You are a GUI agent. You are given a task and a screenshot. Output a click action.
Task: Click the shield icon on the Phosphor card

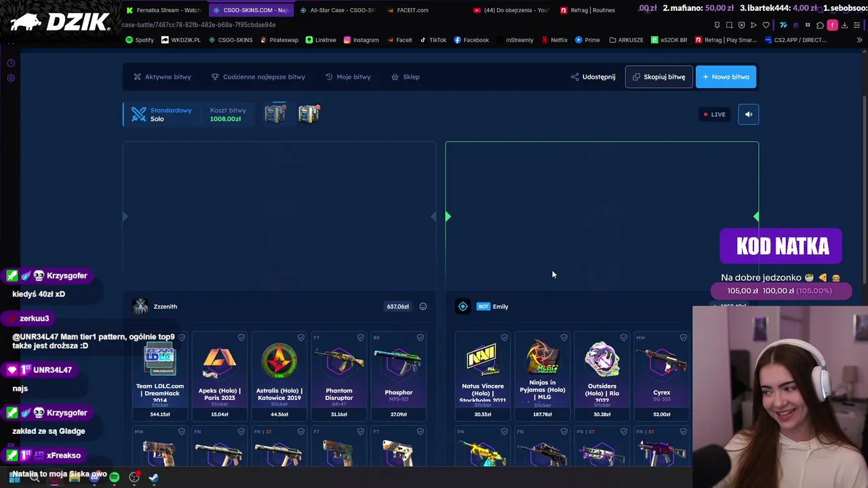tap(420, 338)
